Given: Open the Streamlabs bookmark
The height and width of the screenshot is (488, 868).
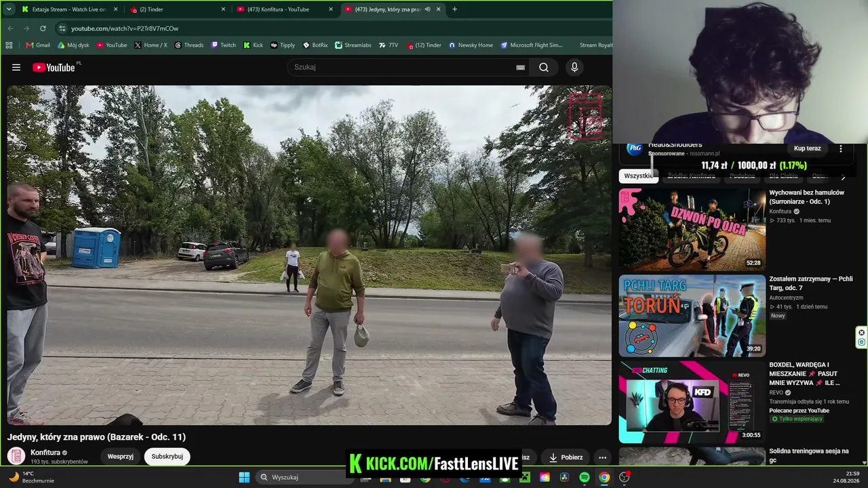Looking at the screenshot, I should point(353,45).
